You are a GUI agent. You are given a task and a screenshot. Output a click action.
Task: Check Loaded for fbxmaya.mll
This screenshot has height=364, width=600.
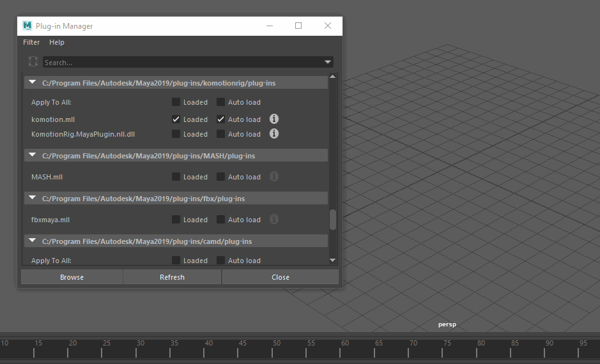click(x=176, y=220)
